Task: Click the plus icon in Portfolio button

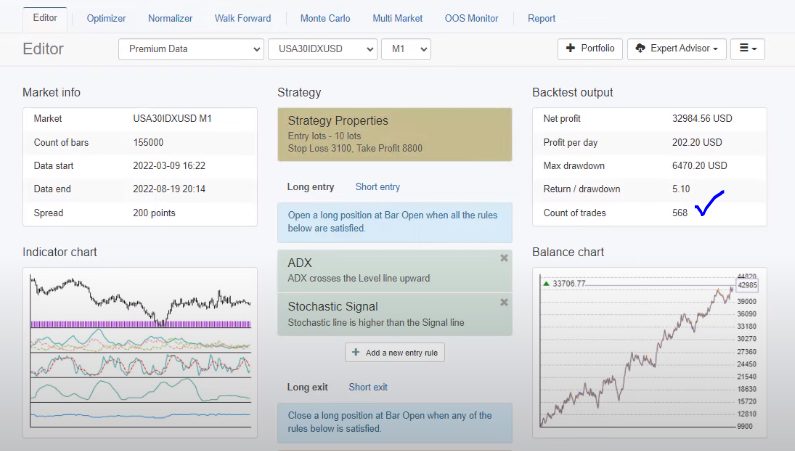Action: point(571,48)
